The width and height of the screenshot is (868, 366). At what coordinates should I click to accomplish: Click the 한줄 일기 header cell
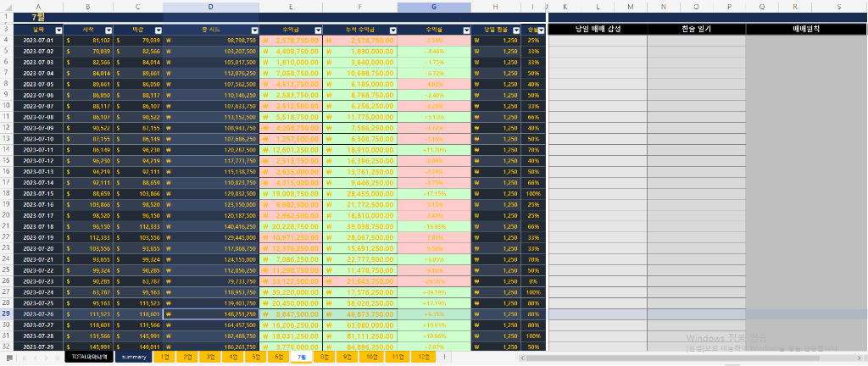(x=697, y=29)
